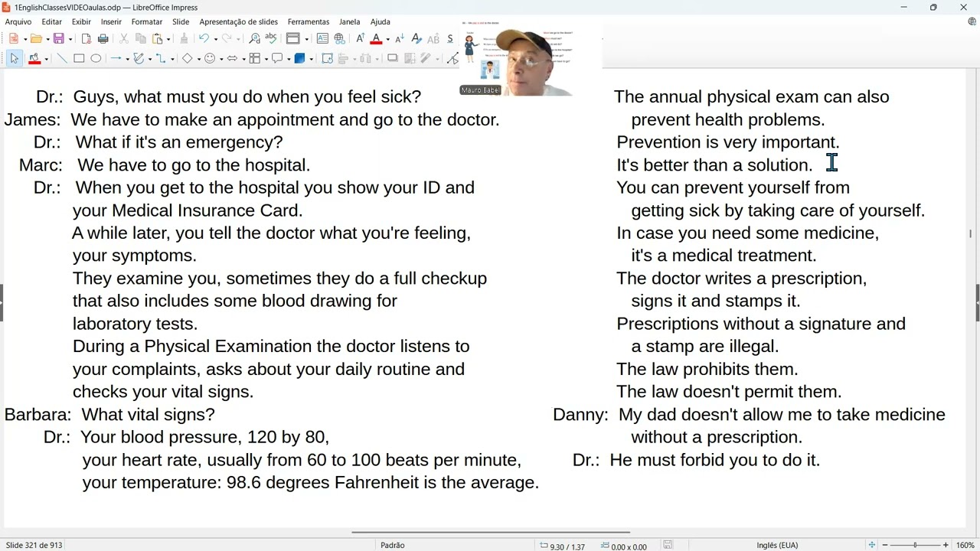Select the Symbol Shapes smiley tool

209,58
